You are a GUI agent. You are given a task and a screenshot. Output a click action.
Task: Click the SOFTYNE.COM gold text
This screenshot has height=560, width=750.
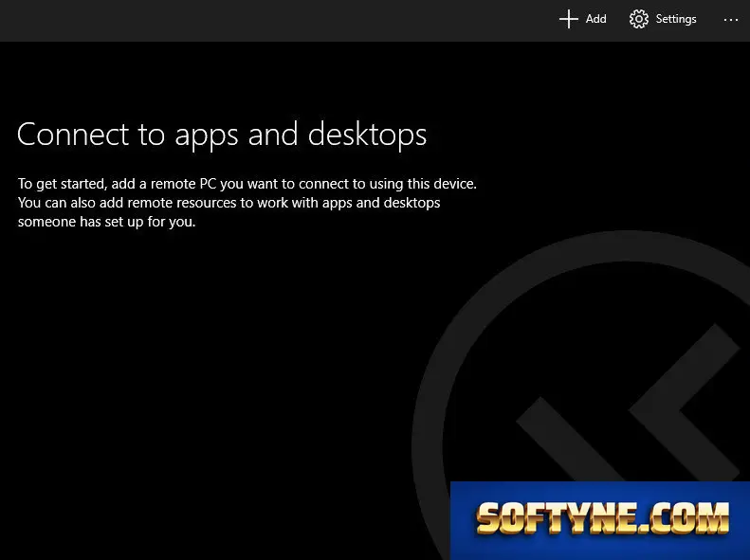(x=603, y=518)
